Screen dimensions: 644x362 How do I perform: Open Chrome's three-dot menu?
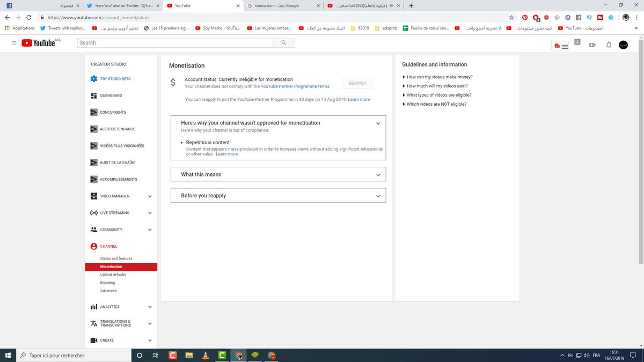(637, 17)
